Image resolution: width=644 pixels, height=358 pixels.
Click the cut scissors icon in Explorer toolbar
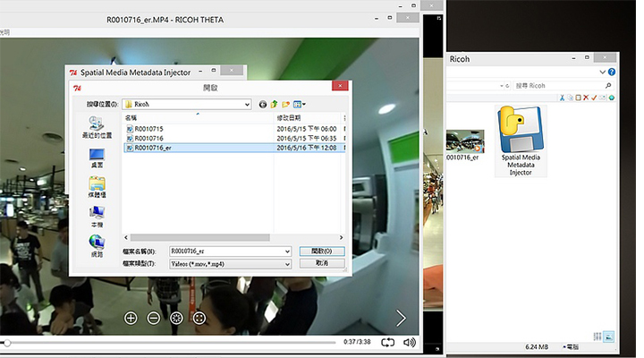coord(562,98)
